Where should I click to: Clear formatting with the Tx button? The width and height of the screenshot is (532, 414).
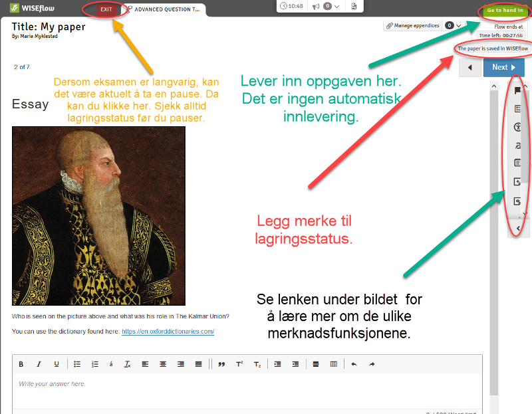[127, 364]
